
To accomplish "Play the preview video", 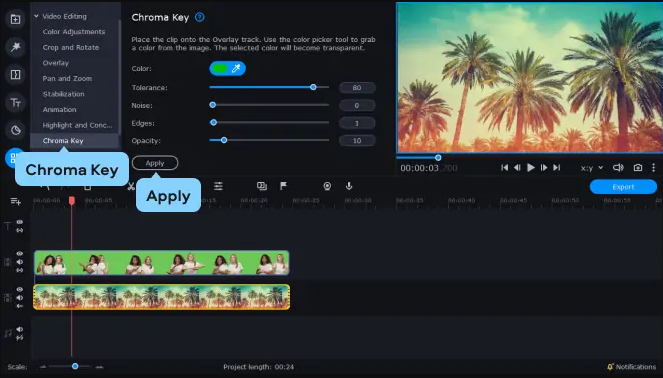I will pos(531,168).
